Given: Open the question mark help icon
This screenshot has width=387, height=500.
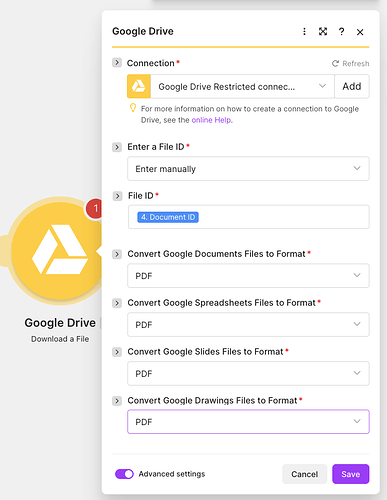Looking at the screenshot, I should pos(341,32).
